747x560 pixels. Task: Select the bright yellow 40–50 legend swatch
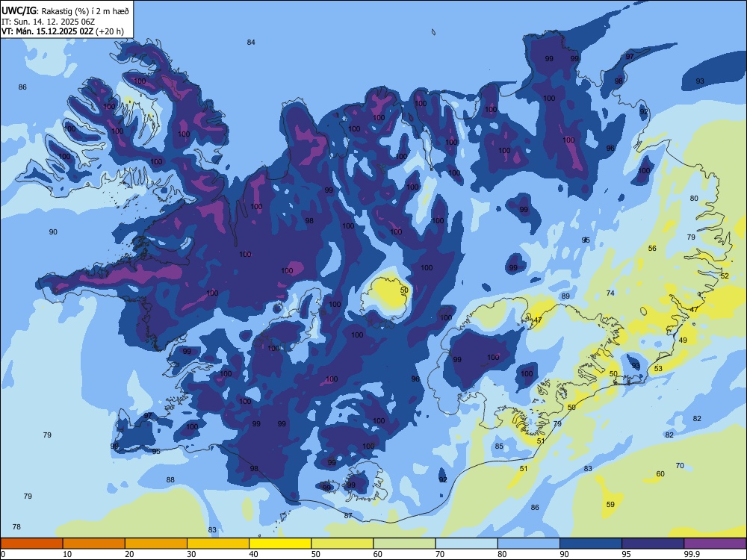[280, 544]
